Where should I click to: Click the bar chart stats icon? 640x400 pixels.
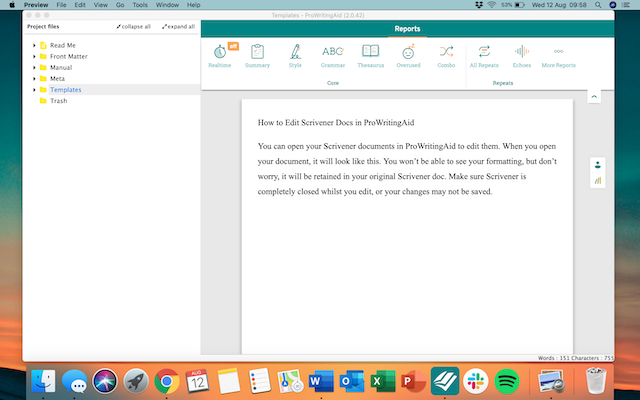[598, 180]
